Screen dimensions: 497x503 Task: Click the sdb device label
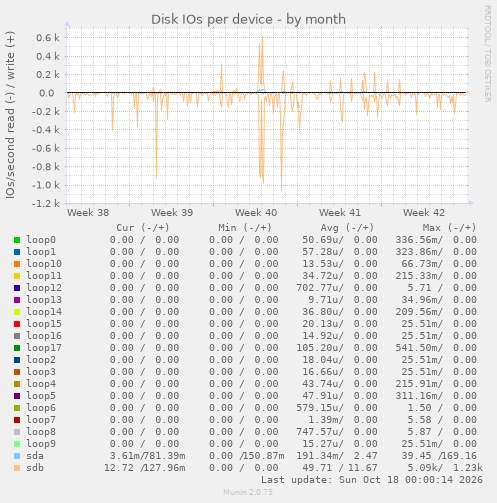point(35,468)
